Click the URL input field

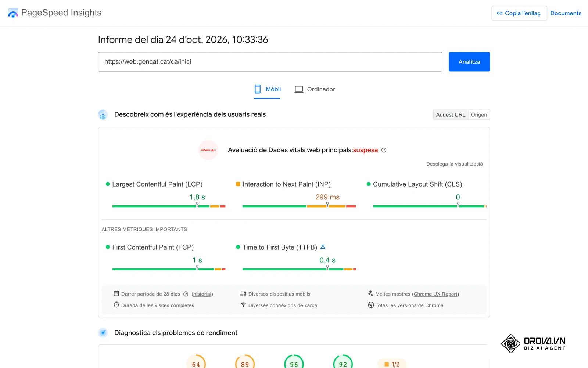[x=270, y=62]
